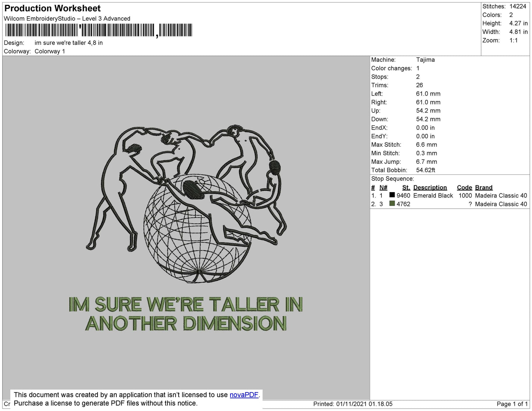Click thread code 1000 in first row
The width and height of the screenshot is (532, 411).
(465, 195)
